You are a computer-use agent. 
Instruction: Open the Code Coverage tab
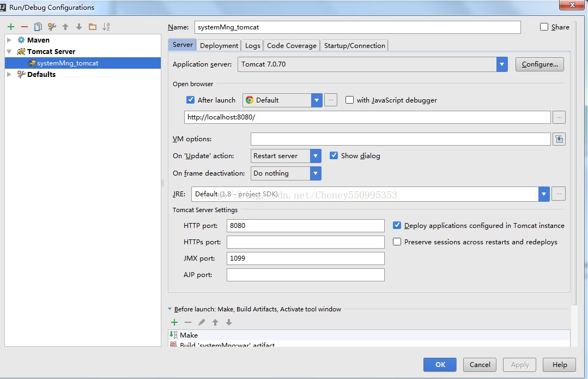coord(292,45)
